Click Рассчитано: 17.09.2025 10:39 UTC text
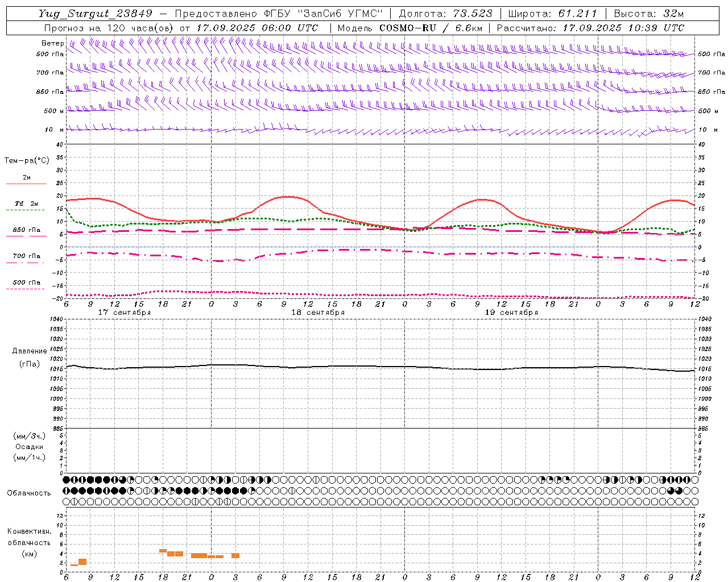 coord(591,28)
